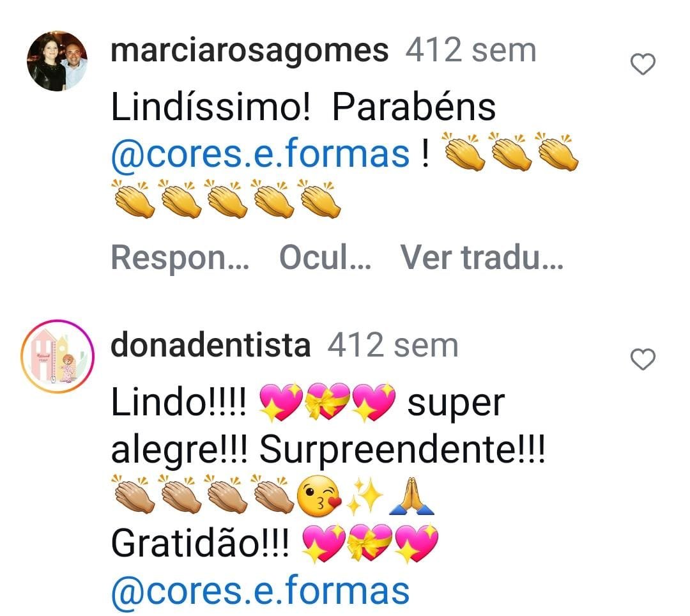Tap the Gratidão!!! text line
This screenshot has height=616, width=690.
tap(201, 543)
